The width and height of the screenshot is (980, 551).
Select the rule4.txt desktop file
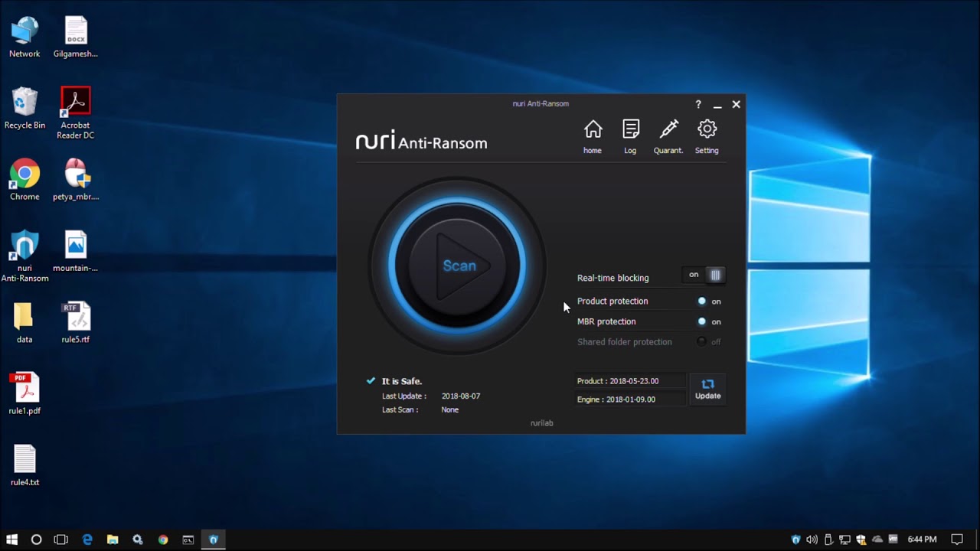point(24,465)
